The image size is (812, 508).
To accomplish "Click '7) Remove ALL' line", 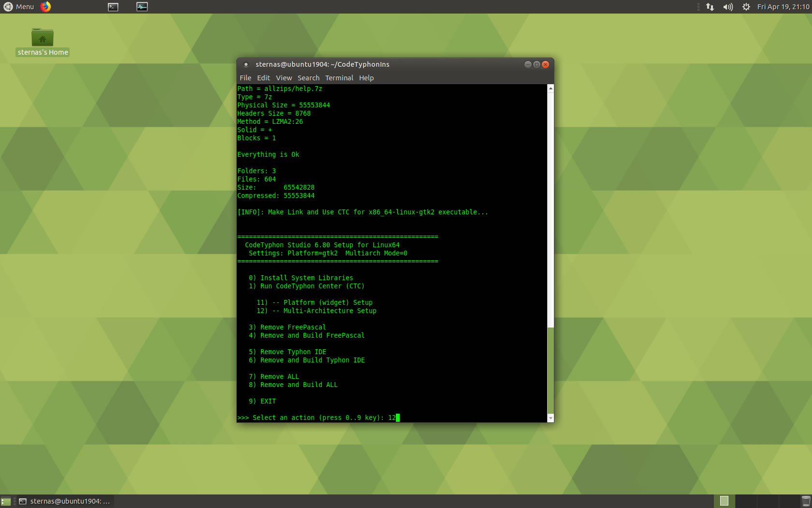I will point(274,376).
